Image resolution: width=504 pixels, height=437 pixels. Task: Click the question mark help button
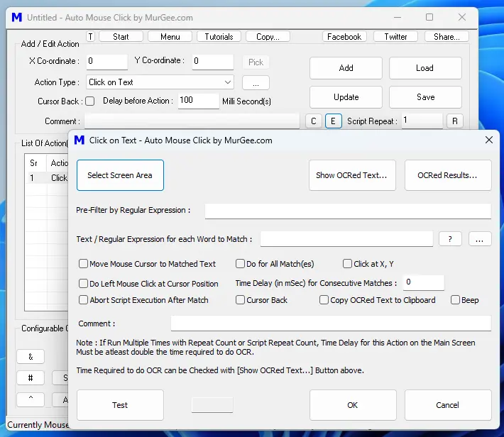[x=450, y=239]
